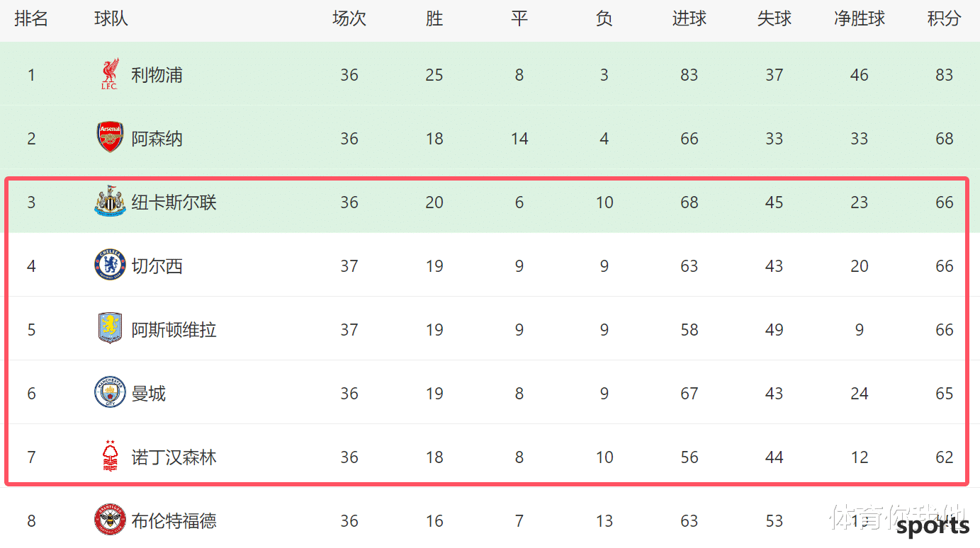Open the 利物浦 team name link
The image size is (980, 548).
click(157, 75)
